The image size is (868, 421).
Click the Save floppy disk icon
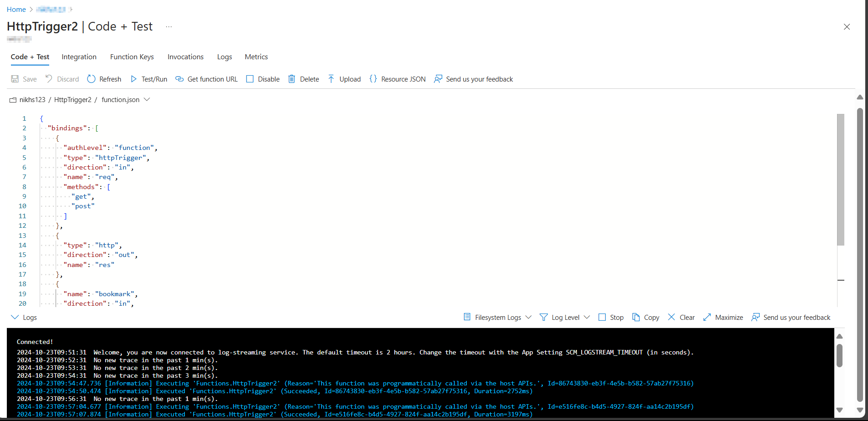coord(15,79)
